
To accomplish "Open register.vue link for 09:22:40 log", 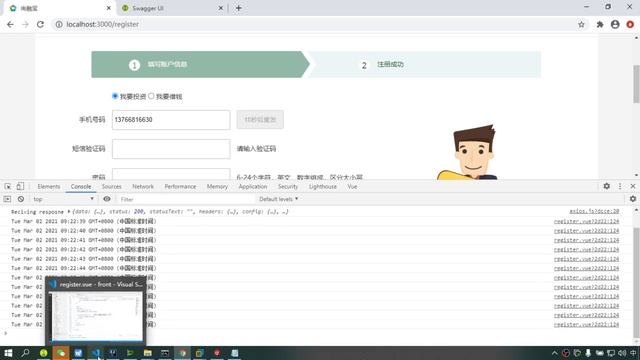I will [x=586, y=231].
